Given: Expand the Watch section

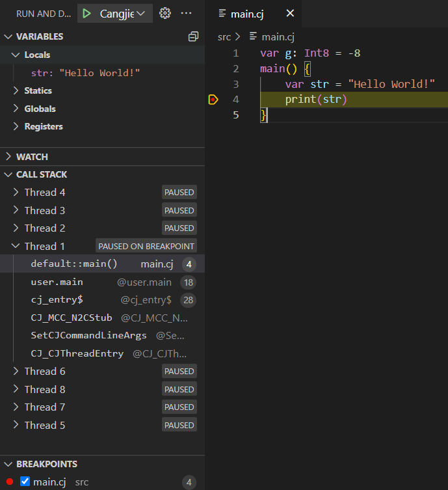Looking at the screenshot, I should pyautogui.click(x=32, y=157).
